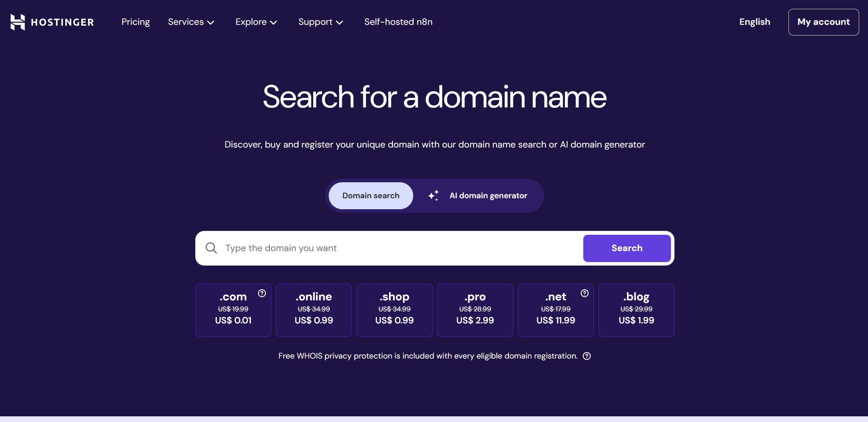Open the Explore dropdown menu
The width and height of the screenshot is (868, 422).
pos(256,22)
